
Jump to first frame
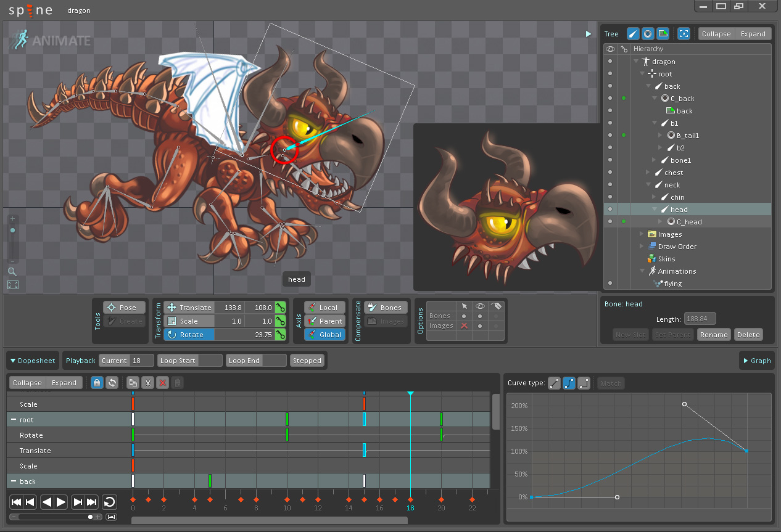(17, 502)
